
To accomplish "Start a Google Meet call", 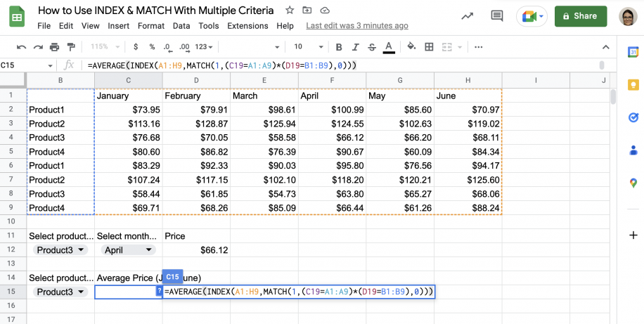I will click(x=529, y=16).
